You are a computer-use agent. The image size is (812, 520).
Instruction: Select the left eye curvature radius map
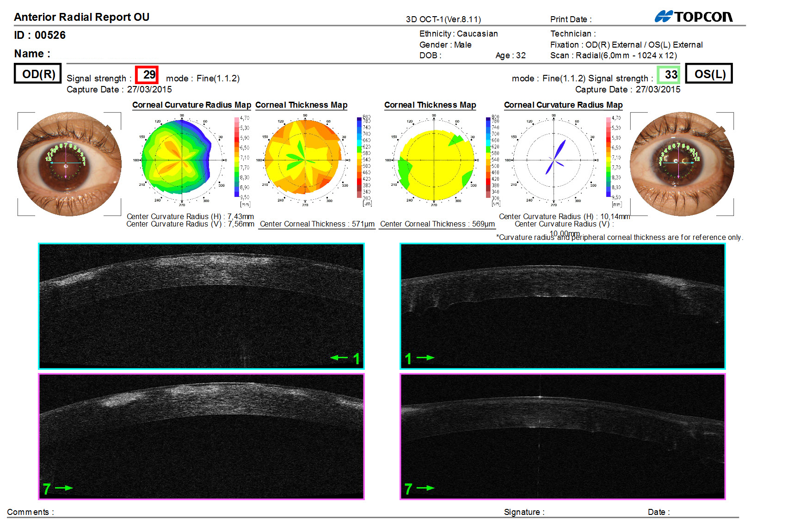pyautogui.click(x=554, y=160)
